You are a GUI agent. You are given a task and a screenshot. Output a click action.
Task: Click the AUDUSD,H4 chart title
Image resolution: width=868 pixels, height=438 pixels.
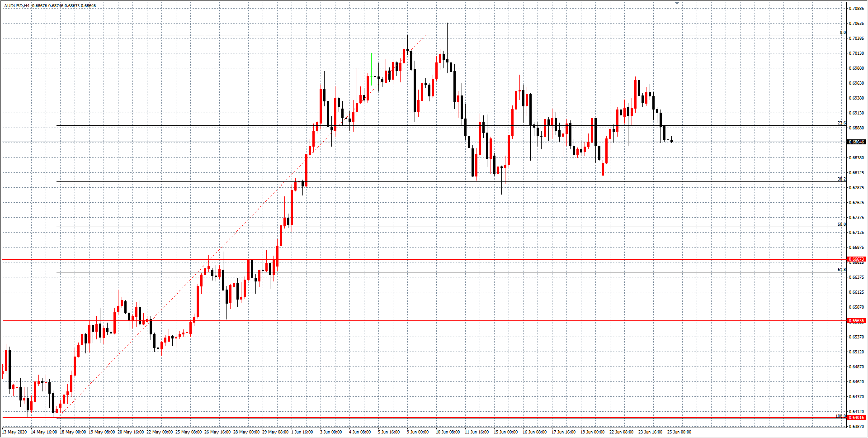17,6
